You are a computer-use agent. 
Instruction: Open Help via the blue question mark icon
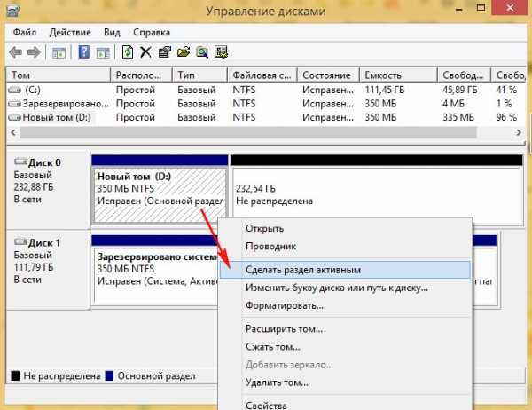tap(84, 52)
